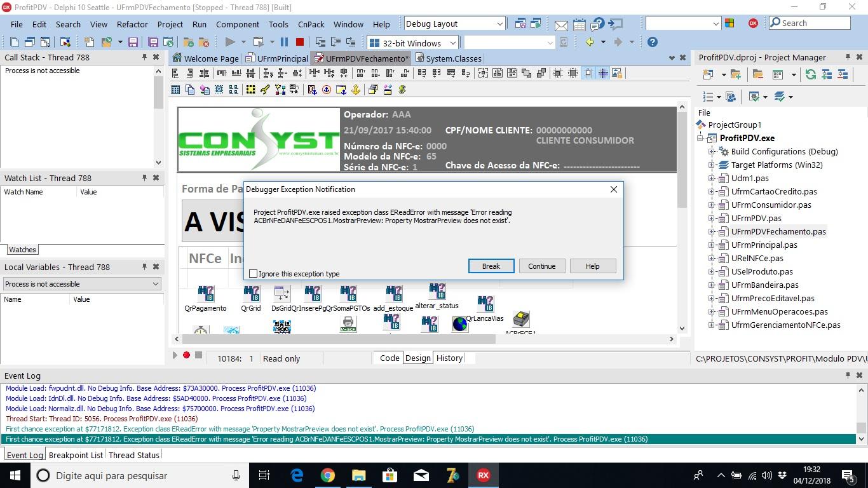Open the Refactor menu

[x=132, y=24]
